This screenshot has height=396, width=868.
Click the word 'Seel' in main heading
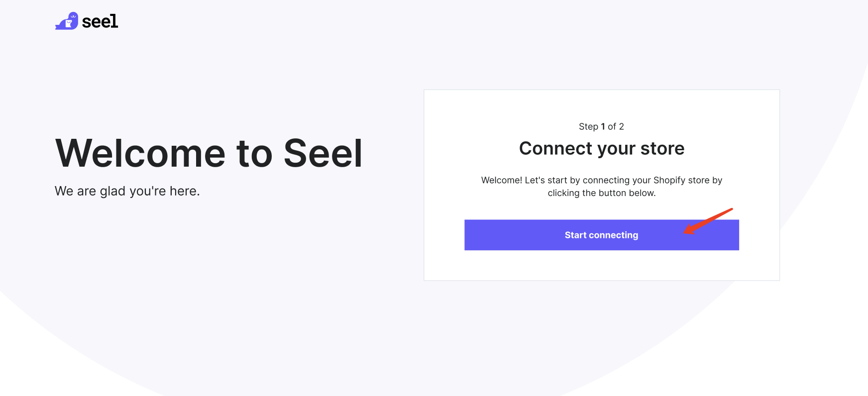click(323, 153)
